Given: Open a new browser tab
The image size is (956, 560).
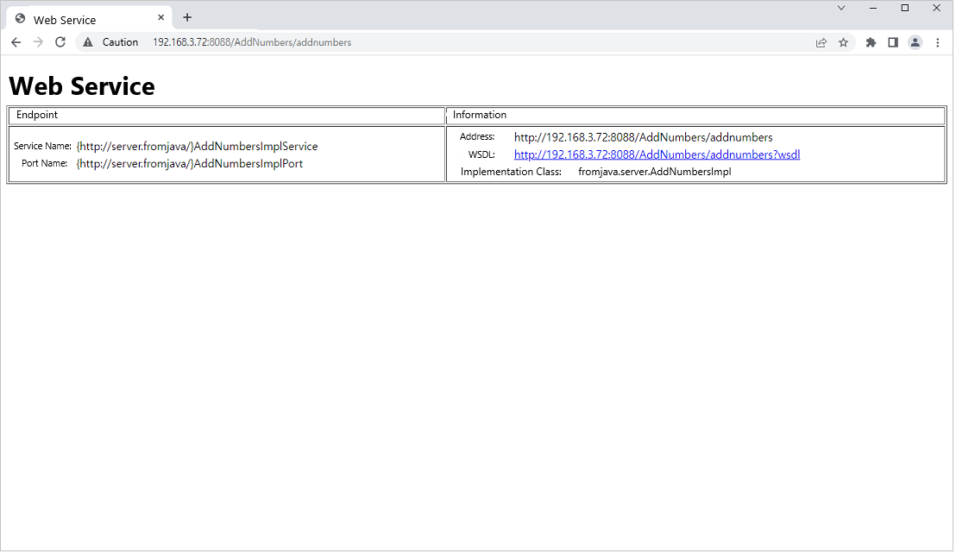Looking at the screenshot, I should (x=187, y=17).
